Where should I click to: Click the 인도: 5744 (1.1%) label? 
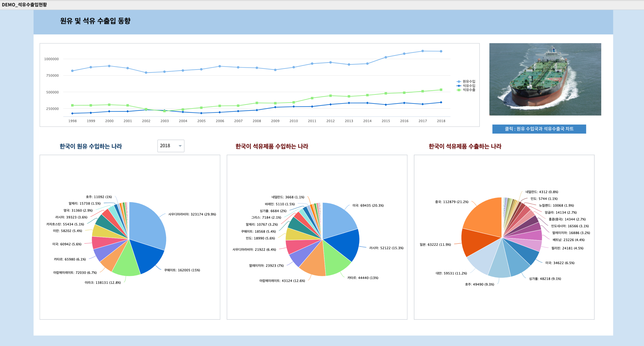pos(544,199)
